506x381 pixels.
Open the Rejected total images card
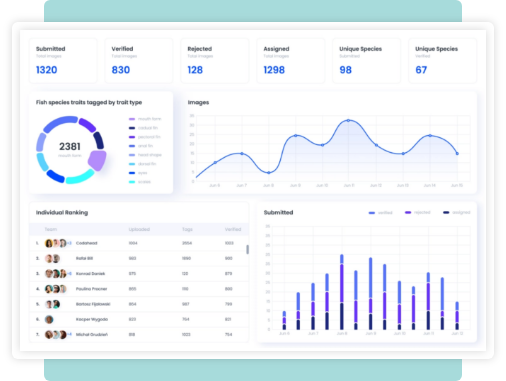tap(215, 61)
